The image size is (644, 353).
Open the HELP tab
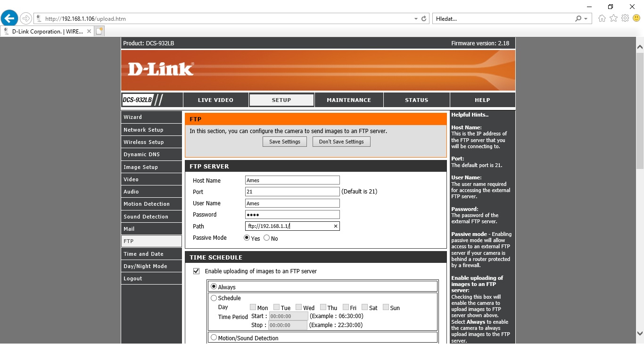tap(482, 100)
